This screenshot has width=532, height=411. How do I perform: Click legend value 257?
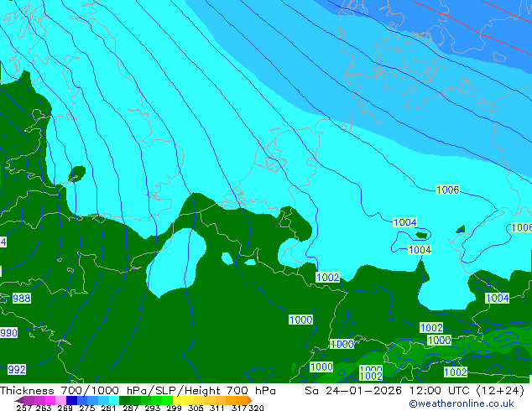[x=24, y=408]
